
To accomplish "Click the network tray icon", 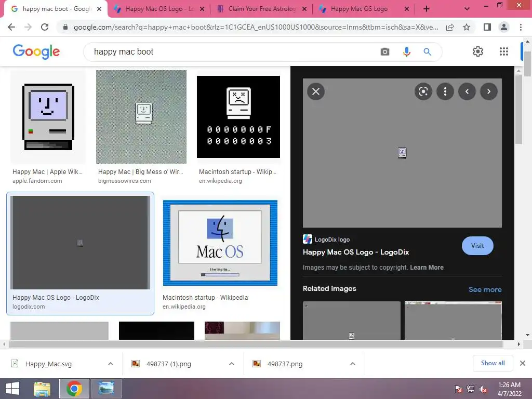I will point(471,389).
